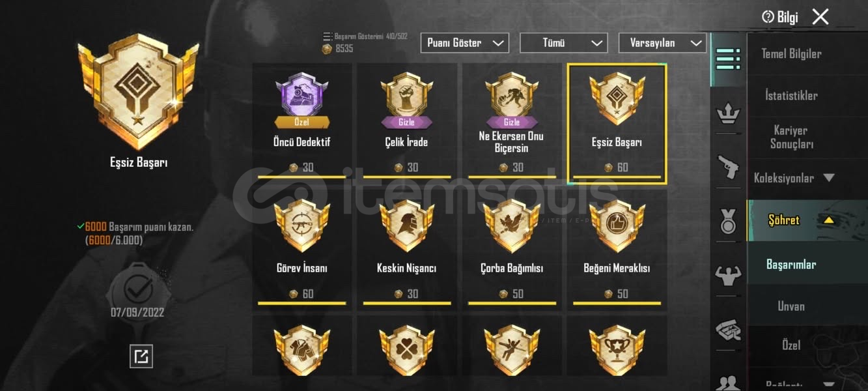The height and width of the screenshot is (391, 868).
Task: Toggle Gizle on the Çelik İrade badge
Action: click(407, 122)
